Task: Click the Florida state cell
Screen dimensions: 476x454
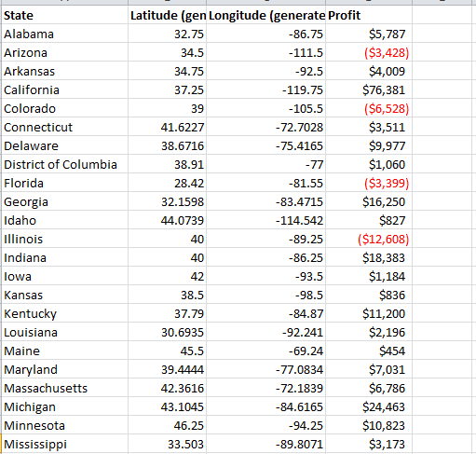Action: click(x=64, y=183)
